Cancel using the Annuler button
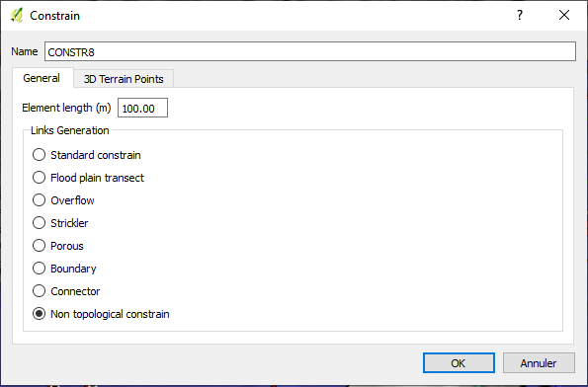The height and width of the screenshot is (387, 588). tap(539, 363)
